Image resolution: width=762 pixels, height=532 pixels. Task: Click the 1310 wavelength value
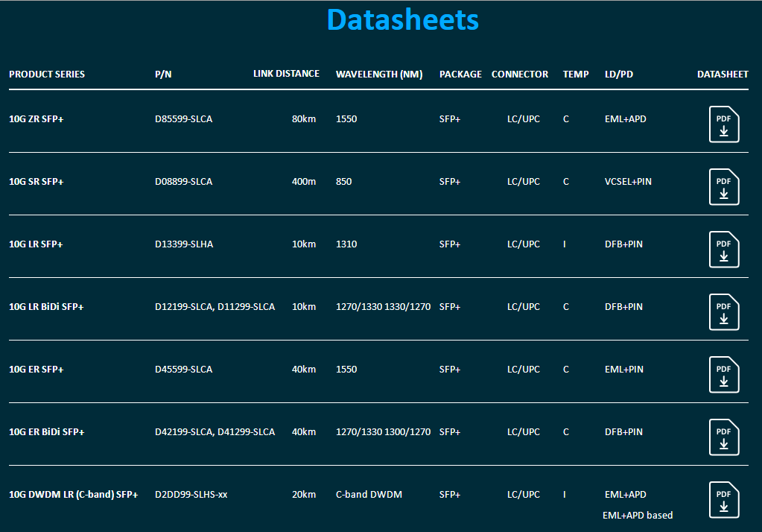[x=346, y=244]
